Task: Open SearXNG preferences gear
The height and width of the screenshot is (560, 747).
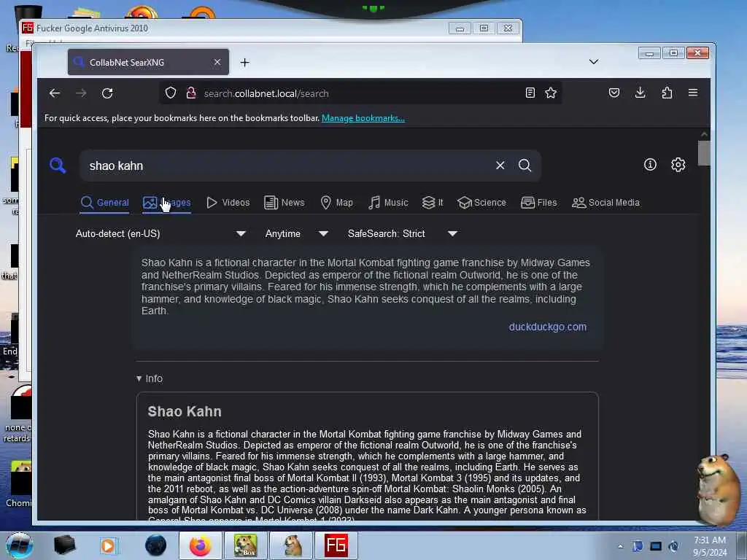Action: pyautogui.click(x=678, y=165)
